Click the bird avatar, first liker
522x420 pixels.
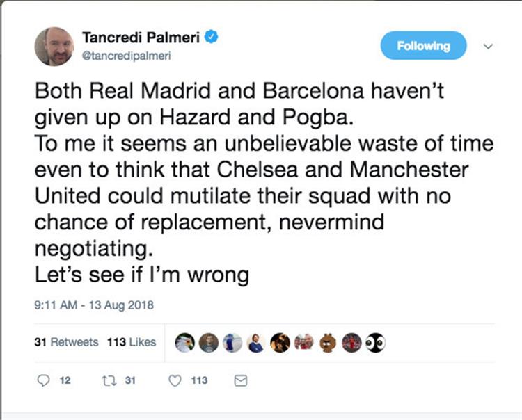[184, 342]
